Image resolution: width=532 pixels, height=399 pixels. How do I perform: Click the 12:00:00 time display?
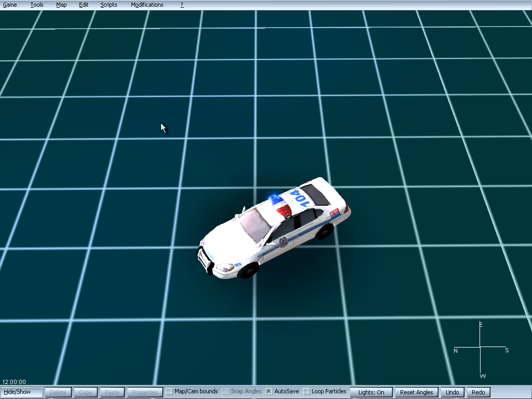pyautogui.click(x=14, y=382)
